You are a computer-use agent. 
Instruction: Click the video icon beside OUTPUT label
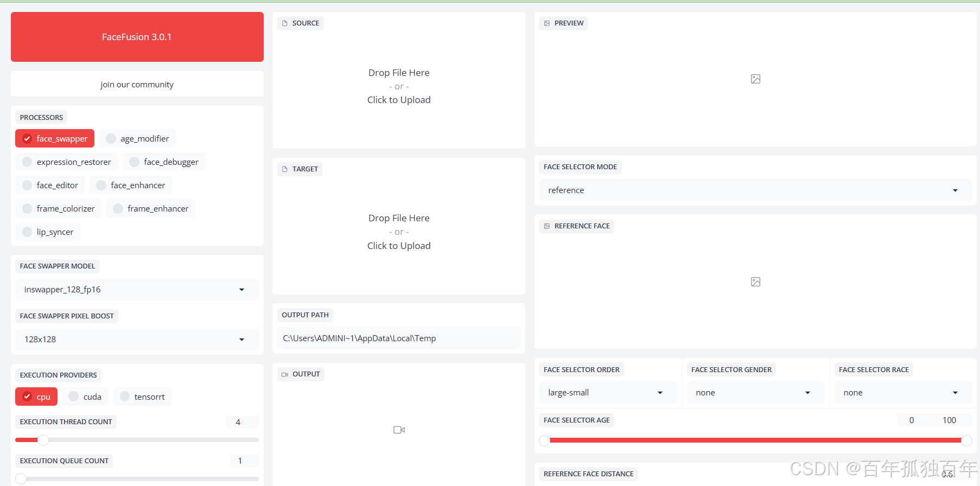285,374
